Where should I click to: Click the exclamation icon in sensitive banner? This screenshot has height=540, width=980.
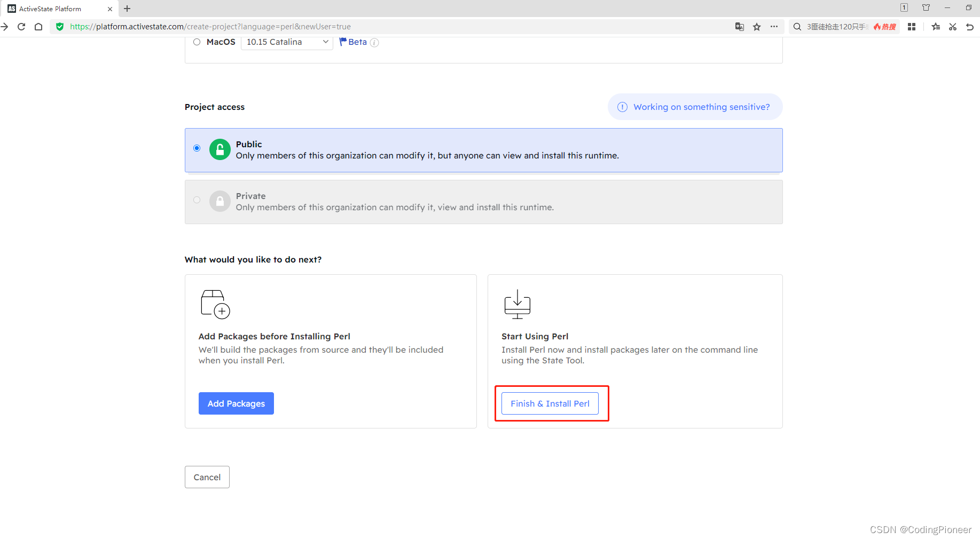[x=622, y=107]
